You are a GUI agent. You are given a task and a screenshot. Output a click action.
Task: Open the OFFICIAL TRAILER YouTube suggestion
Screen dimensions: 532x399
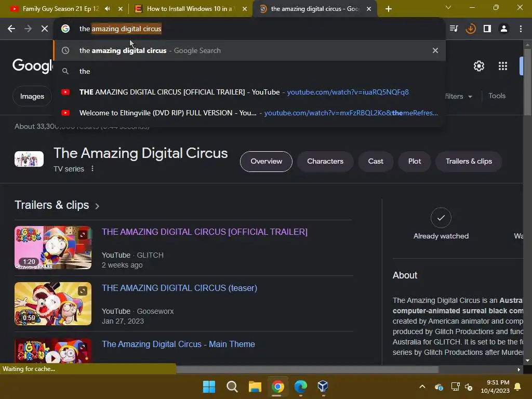coord(249,92)
